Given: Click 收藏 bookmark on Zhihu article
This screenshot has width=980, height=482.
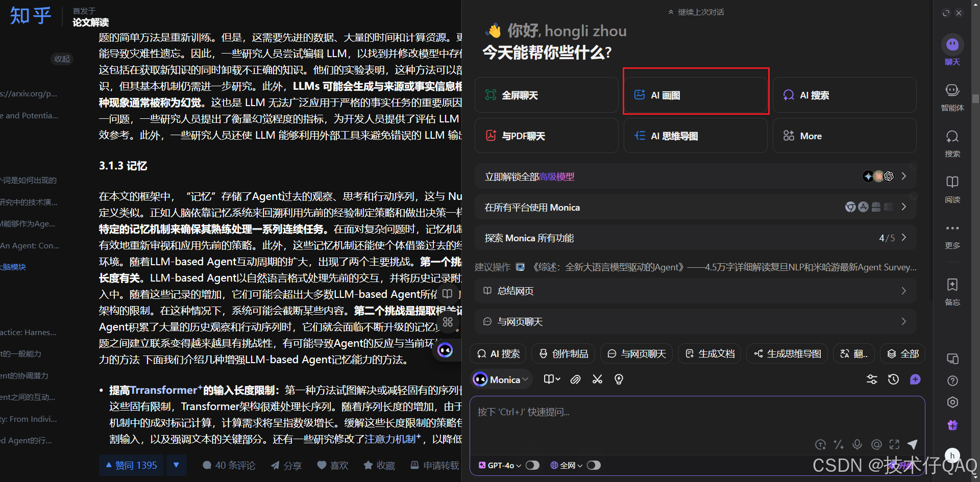Looking at the screenshot, I should click(379, 465).
